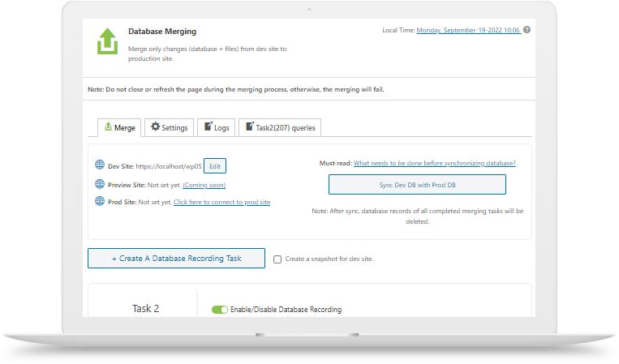This screenshot has width=619, height=364.
Task: Open the help question mark icon
Action: click(527, 29)
